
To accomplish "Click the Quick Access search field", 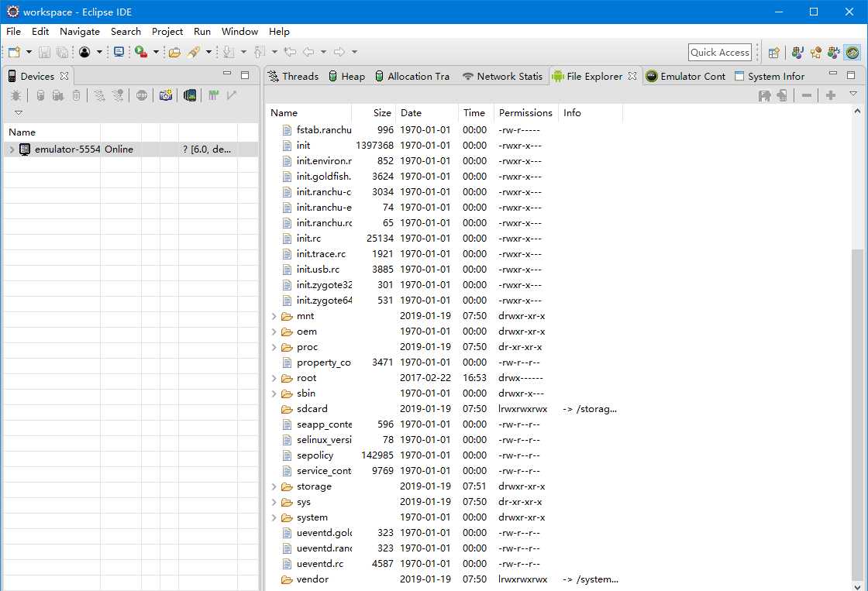I will (720, 53).
